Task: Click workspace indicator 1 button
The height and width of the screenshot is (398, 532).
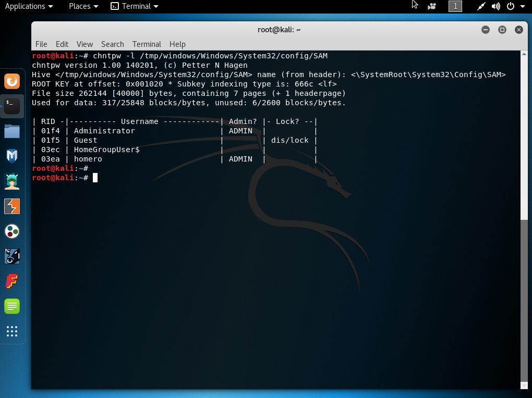Action: [455, 6]
